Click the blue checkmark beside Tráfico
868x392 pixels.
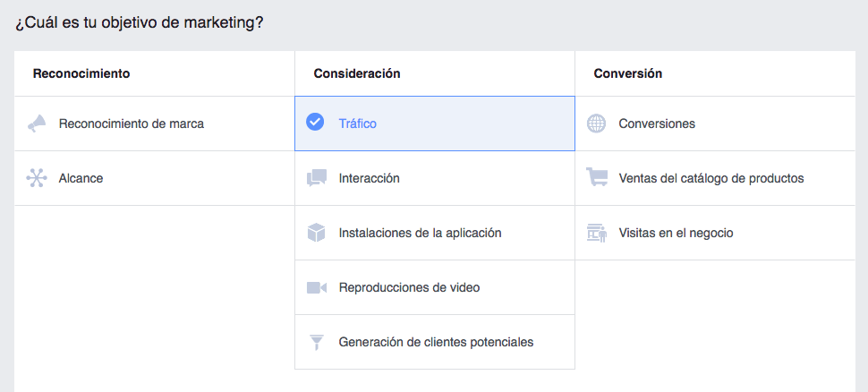tap(315, 123)
